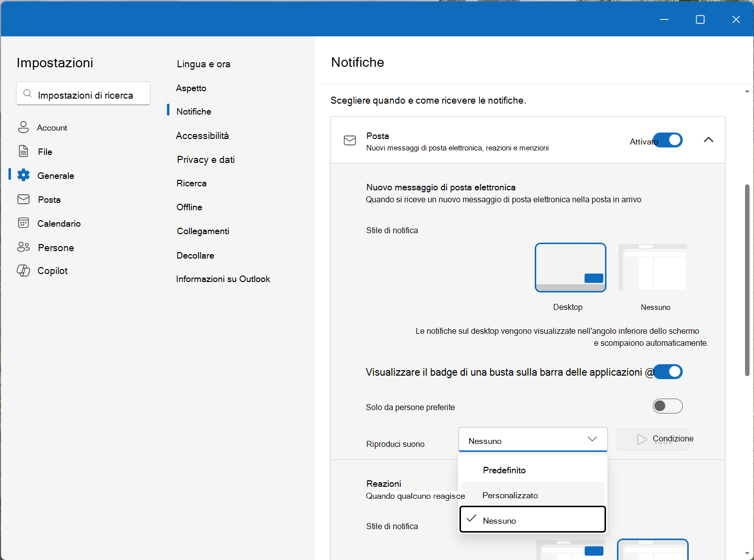Click the Copilot icon

[23, 271]
